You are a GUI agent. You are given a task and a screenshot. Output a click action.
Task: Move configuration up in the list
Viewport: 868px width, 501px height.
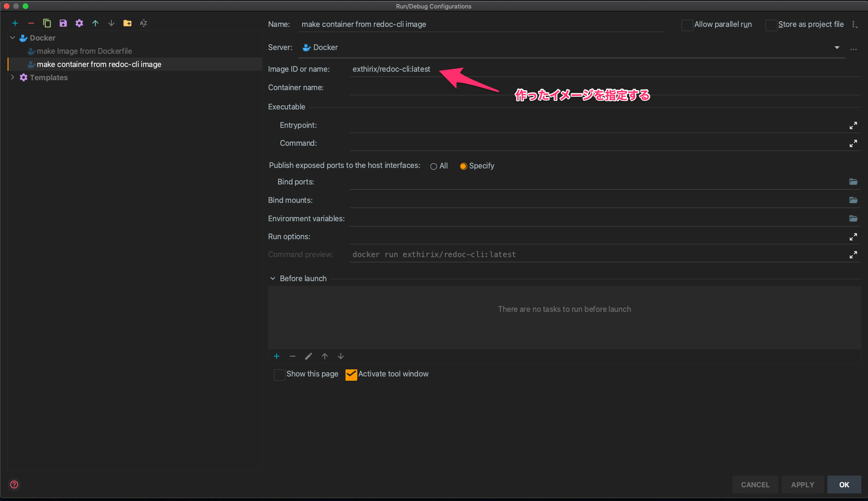(x=95, y=23)
